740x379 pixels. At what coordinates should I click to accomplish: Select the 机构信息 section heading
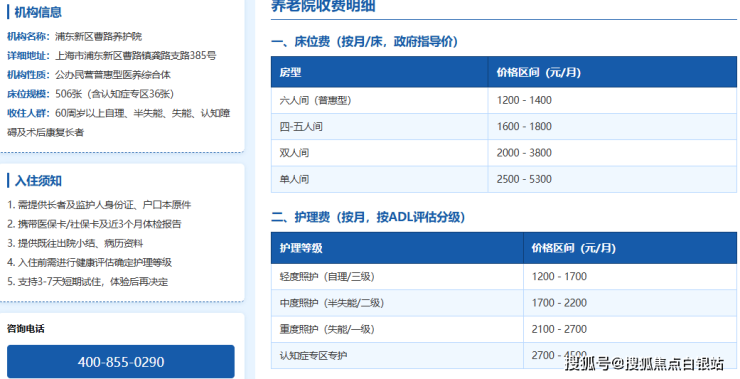38,12
